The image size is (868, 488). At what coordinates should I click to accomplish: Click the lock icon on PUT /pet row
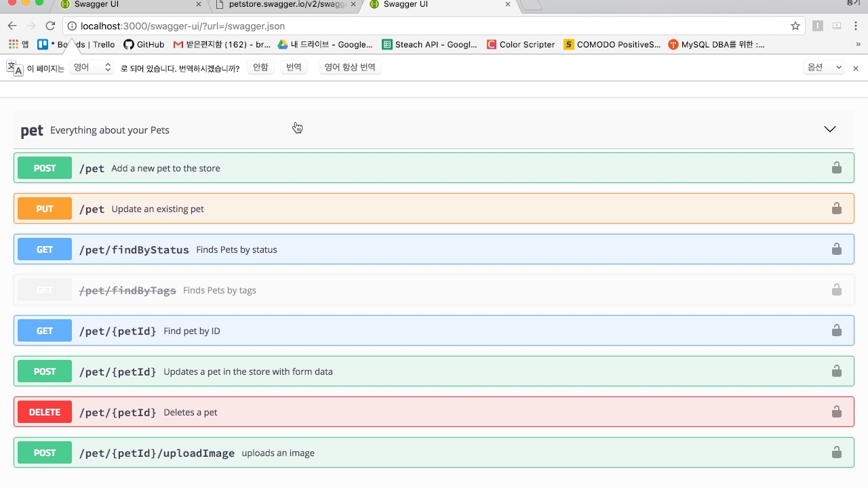click(x=837, y=208)
